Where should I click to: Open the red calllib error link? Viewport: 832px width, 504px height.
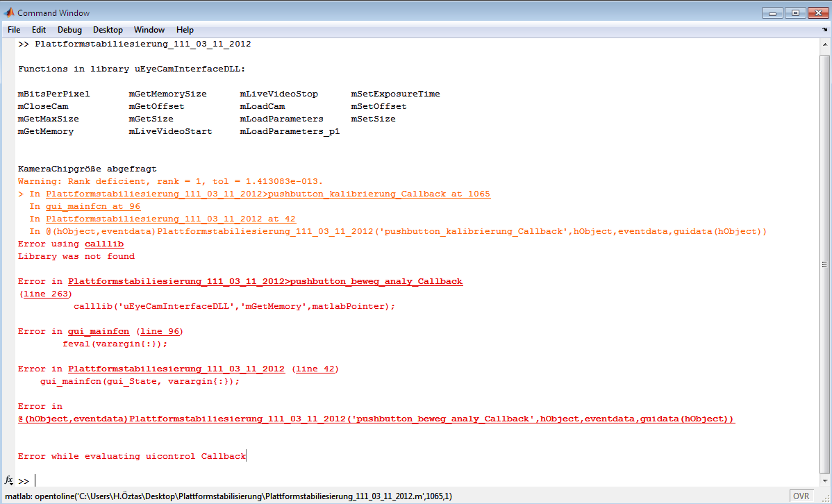pyautogui.click(x=104, y=244)
